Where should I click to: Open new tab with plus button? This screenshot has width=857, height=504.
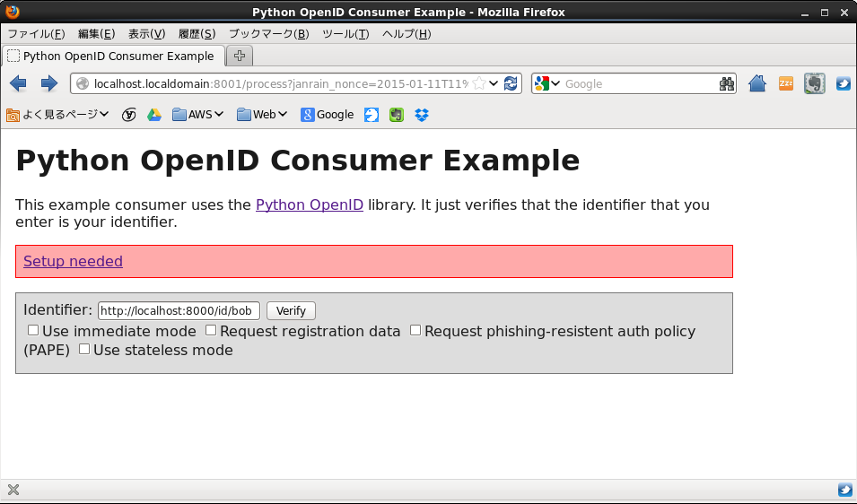pyautogui.click(x=240, y=56)
